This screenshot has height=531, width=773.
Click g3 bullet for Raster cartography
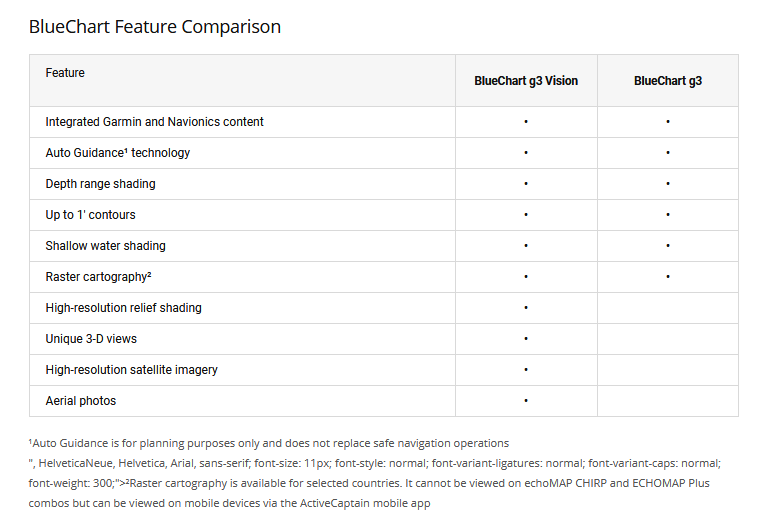coord(667,277)
